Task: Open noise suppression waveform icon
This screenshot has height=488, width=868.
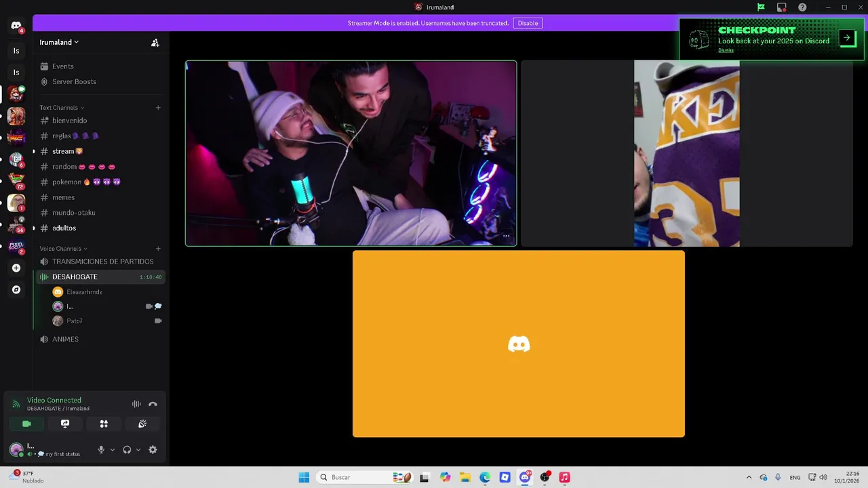Action: point(136,404)
